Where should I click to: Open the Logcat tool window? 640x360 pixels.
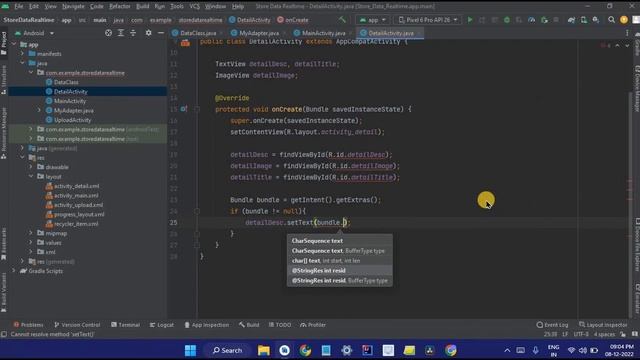(x=162, y=325)
